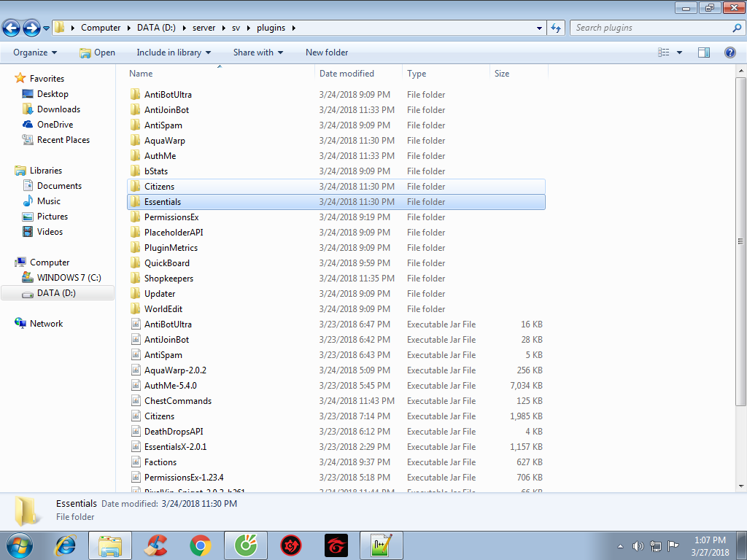Select the WorldEdit folder icon
Screen dimensions: 747x560
[x=136, y=308]
